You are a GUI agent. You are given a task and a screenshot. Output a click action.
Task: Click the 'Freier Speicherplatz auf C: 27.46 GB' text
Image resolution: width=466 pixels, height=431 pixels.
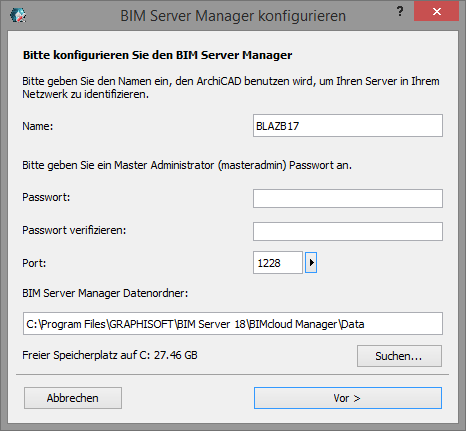tap(110, 355)
